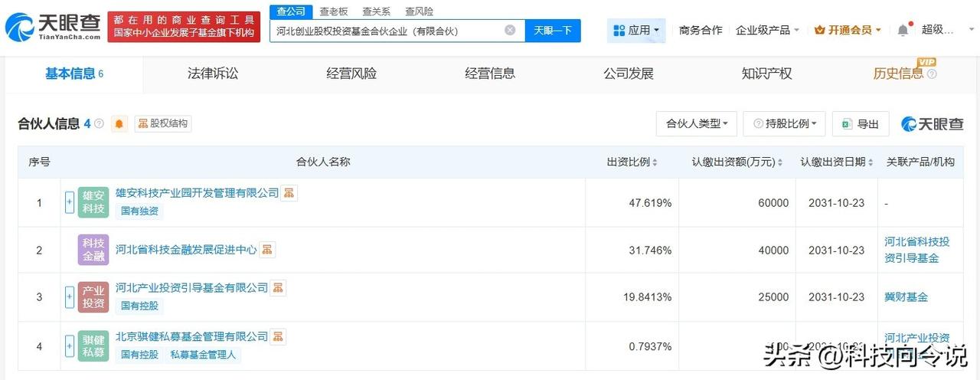Open equity structure icon for 河北省科技金融发展促进中心
This screenshot has width=980, height=380.
pos(267,249)
